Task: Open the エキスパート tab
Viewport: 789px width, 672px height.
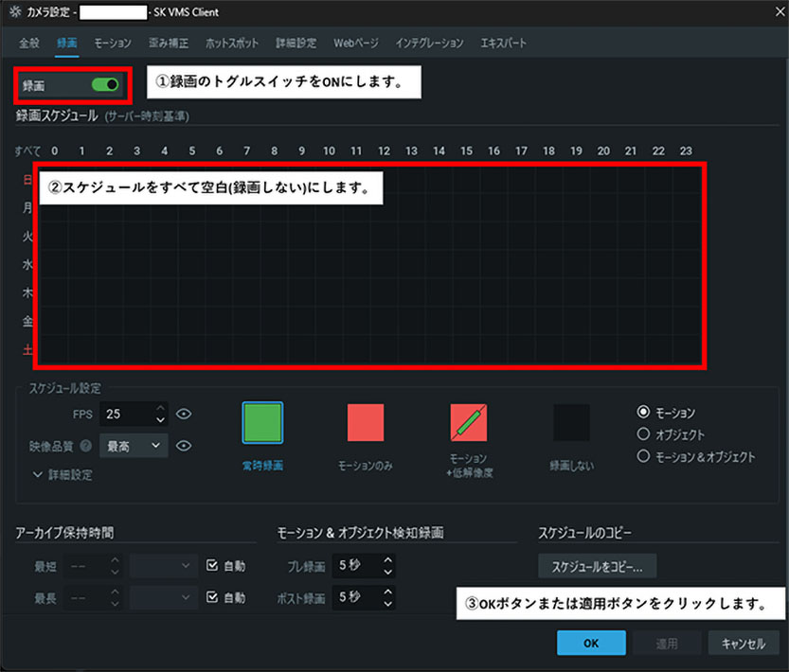Action: [x=503, y=44]
